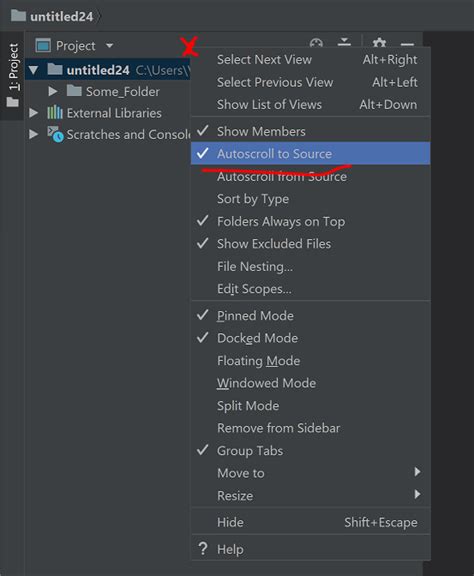This screenshot has width=474, height=576.
Task: Choose Hide menu item
Action: point(310,522)
